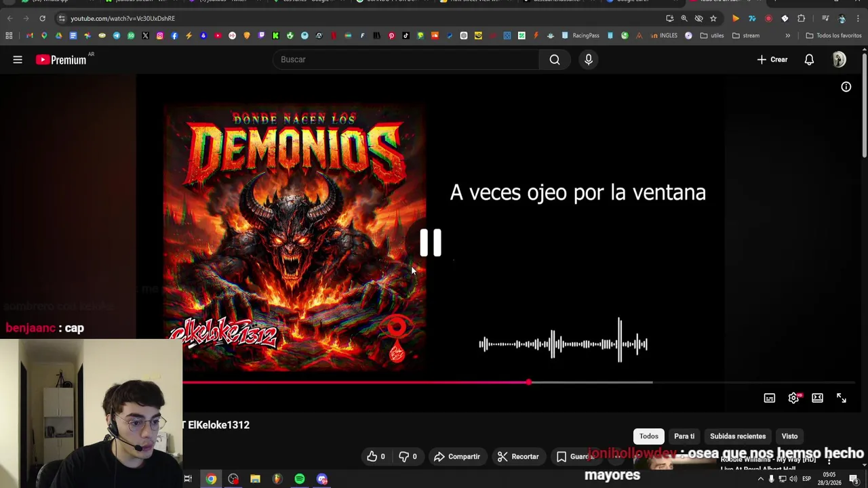Click the Recortar clip button

(518, 457)
